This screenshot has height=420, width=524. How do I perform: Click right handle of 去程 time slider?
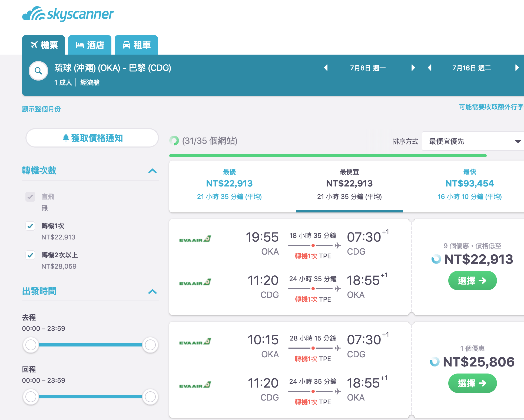coord(150,345)
